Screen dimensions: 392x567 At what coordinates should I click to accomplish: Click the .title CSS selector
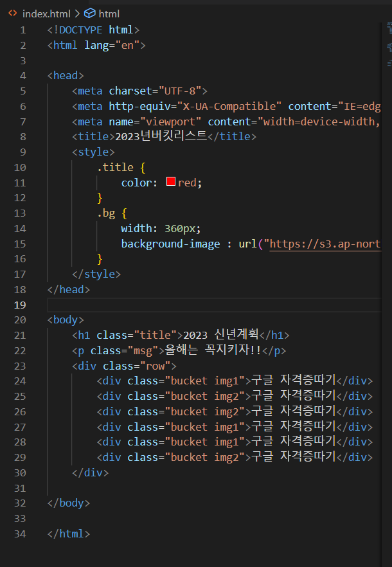click(x=116, y=167)
